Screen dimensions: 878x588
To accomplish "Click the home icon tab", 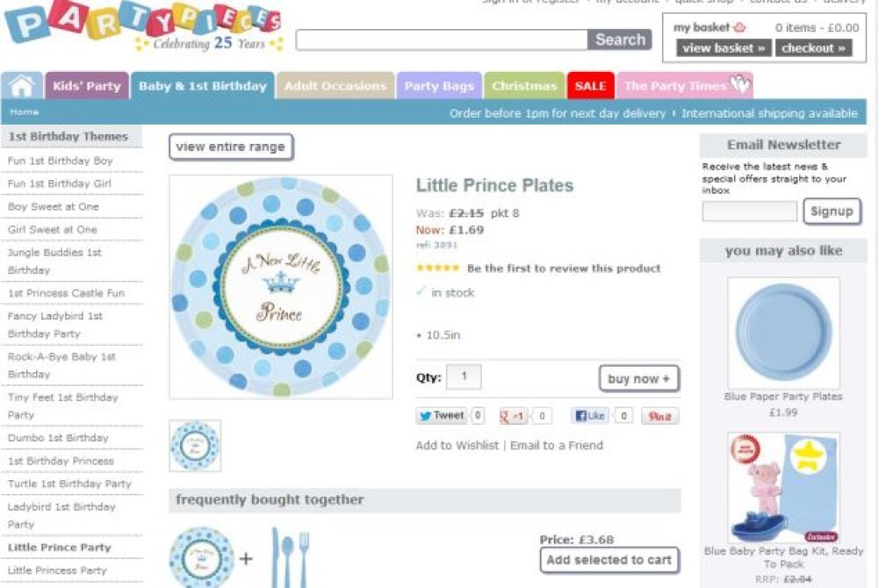I will point(22,86).
